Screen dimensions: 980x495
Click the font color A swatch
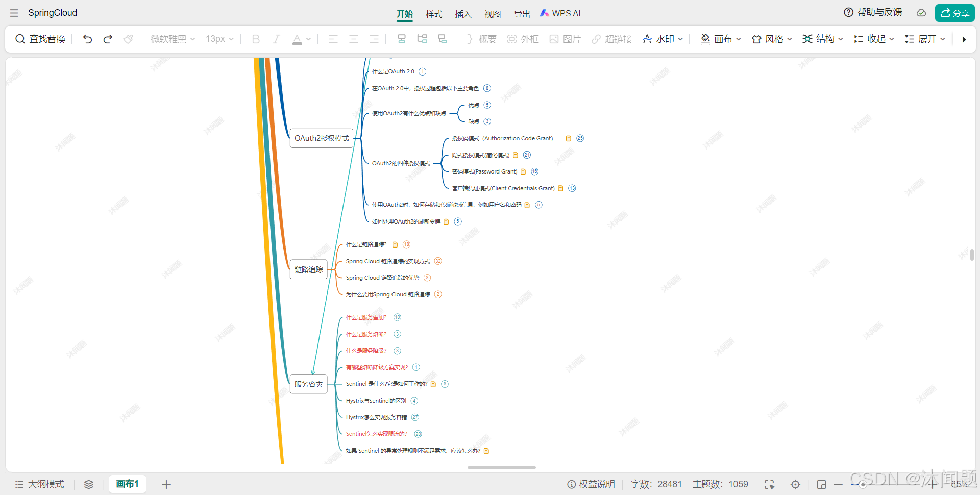pos(297,39)
